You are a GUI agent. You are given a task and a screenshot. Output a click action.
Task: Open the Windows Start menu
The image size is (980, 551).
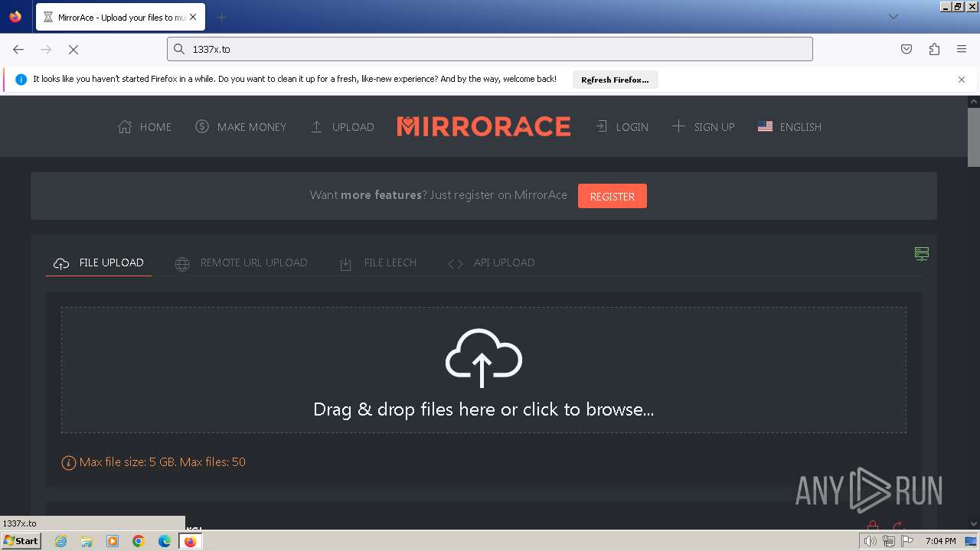coord(21,541)
